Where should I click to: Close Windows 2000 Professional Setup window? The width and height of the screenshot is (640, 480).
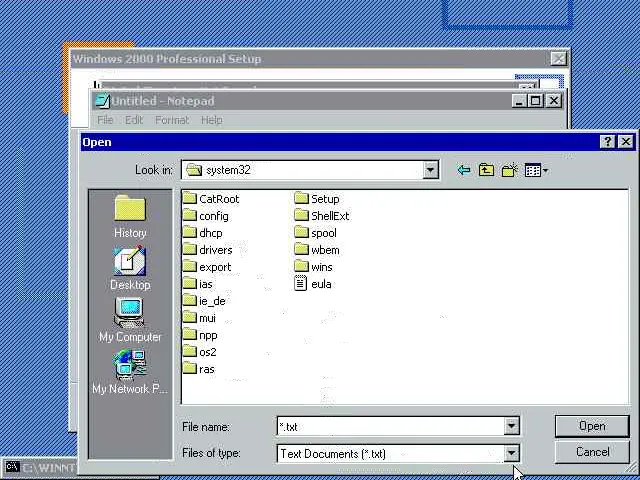(558, 59)
